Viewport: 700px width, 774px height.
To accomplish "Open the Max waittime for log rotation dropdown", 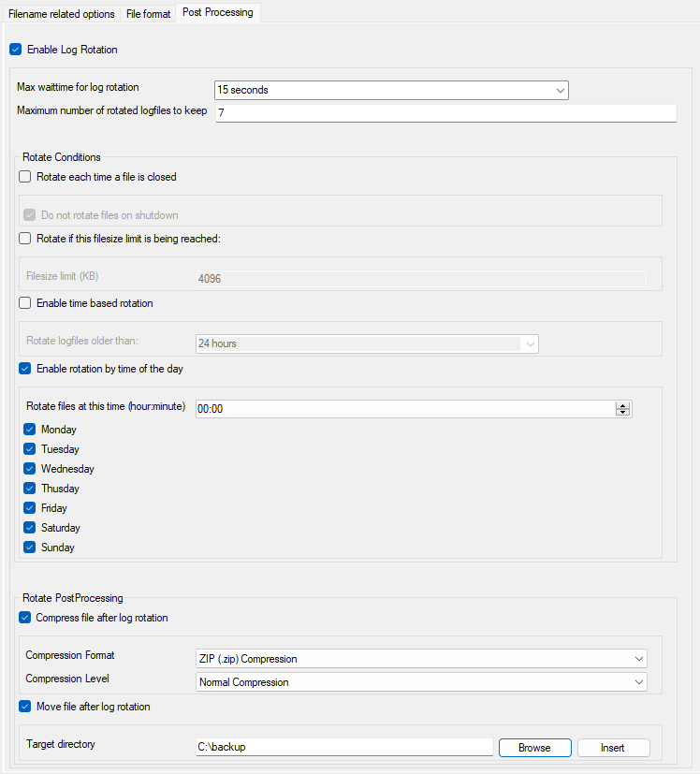I will 559,90.
